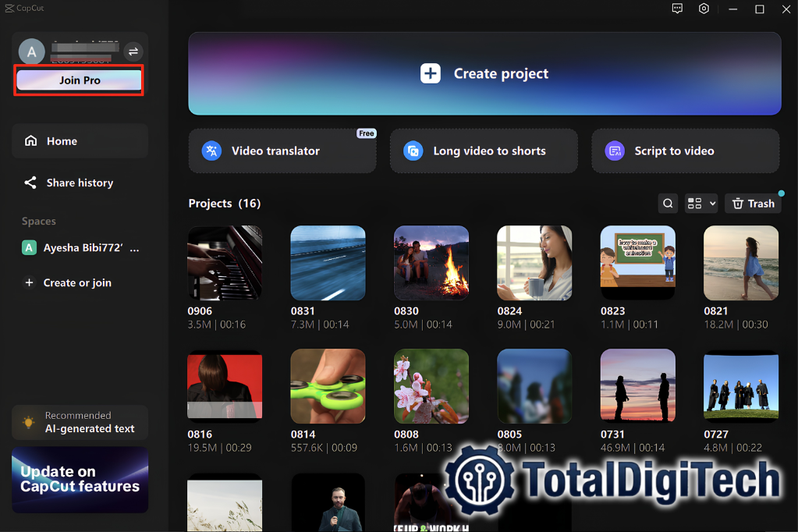Image resolution: width=798 pixels, height=532 pixels.
Task: Click the search projects magnifier icon
Action: click(668, 204)
